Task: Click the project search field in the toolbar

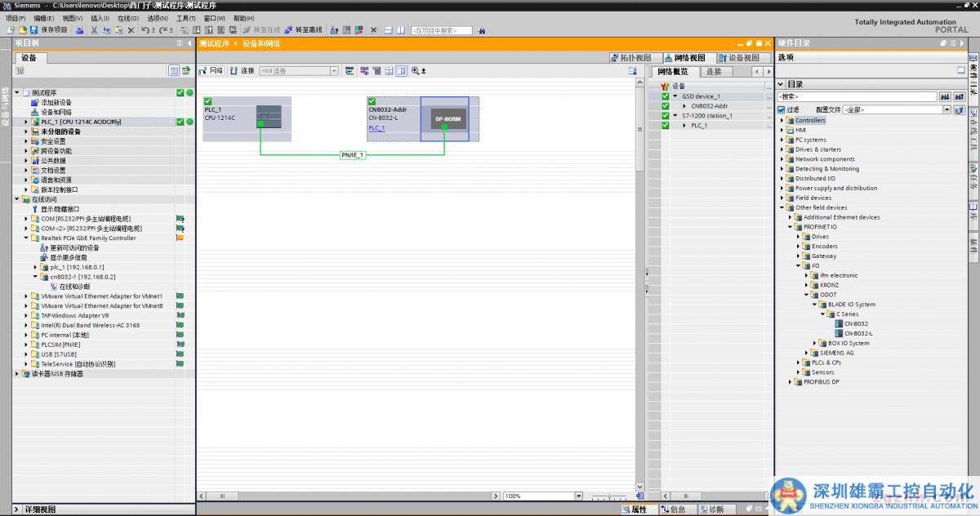Action: point(441,30)
